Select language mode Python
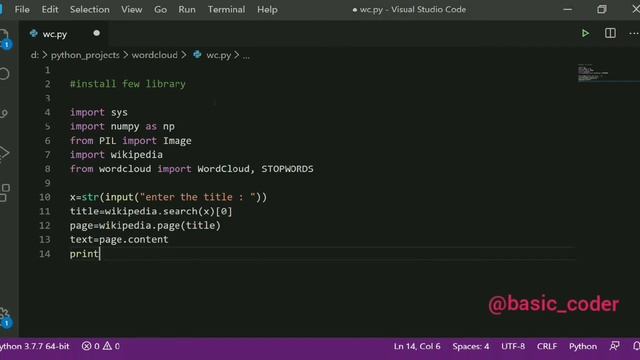This screenshot has width=640, height=360. pyautogui.click(x=583, y=346)
